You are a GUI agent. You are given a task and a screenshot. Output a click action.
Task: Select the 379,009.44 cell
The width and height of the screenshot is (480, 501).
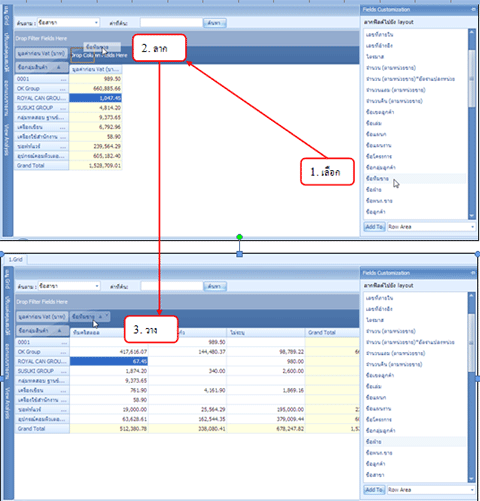(266, 419)
